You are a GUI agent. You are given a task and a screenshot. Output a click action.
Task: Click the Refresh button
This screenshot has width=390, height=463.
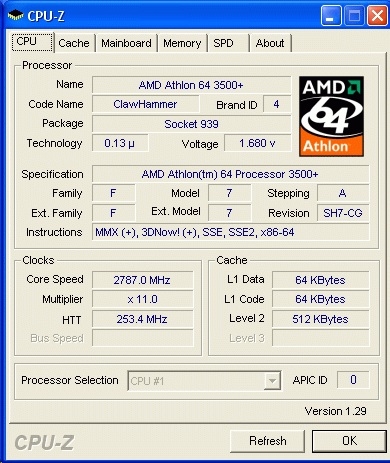(267, 441)
